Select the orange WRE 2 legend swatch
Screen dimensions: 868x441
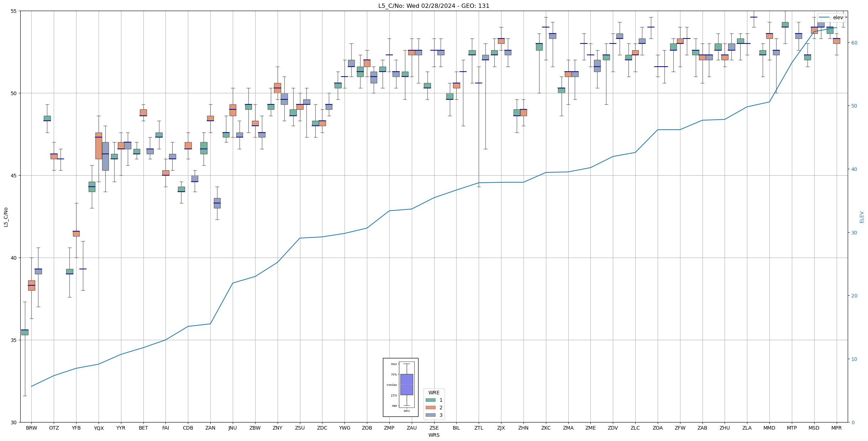click(x=430, y=408)
